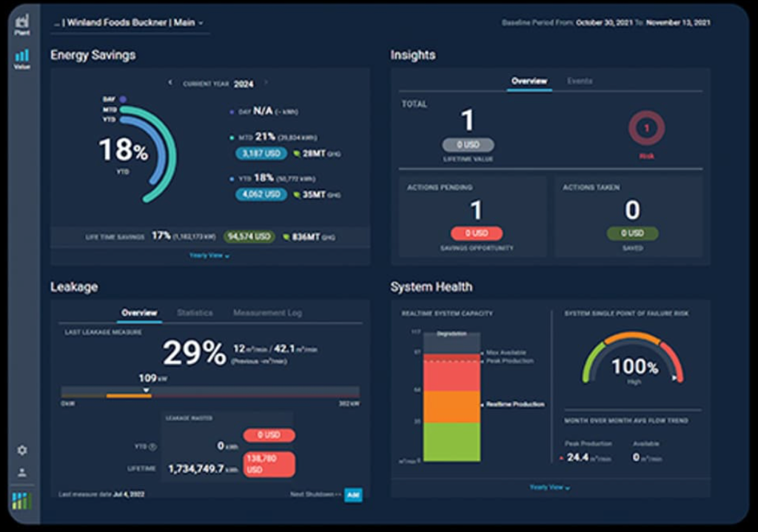The height and width of the screenshot is (532, 758).
Task: Switch to Insights Events tab
Action: tap(580, 81)
